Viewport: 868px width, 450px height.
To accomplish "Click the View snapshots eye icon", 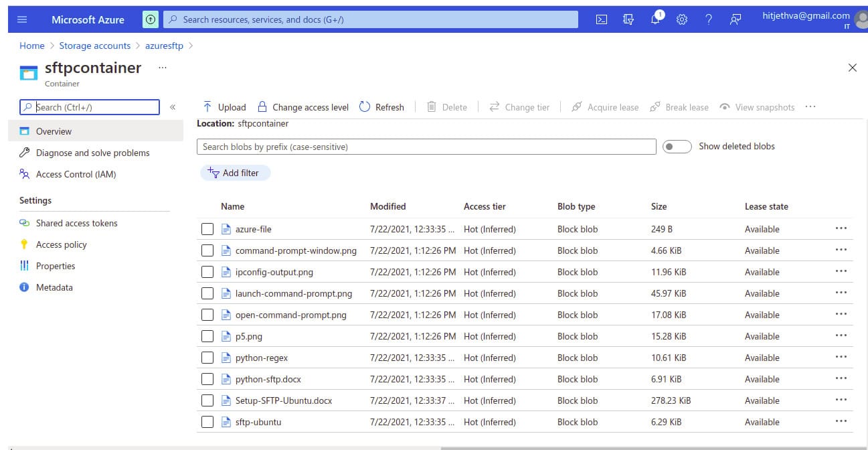I will pyautogui.click(x=724, y=107).
